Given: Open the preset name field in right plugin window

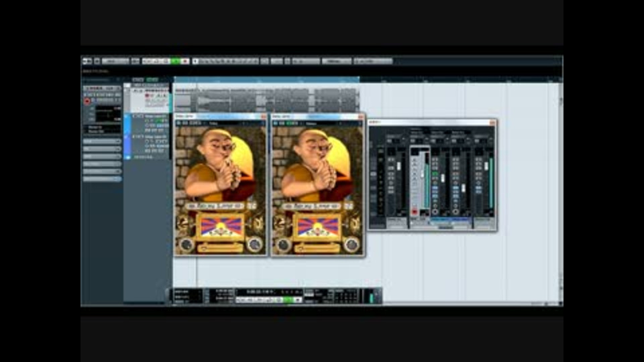Looking at the screenshot, I should (313, 206).
